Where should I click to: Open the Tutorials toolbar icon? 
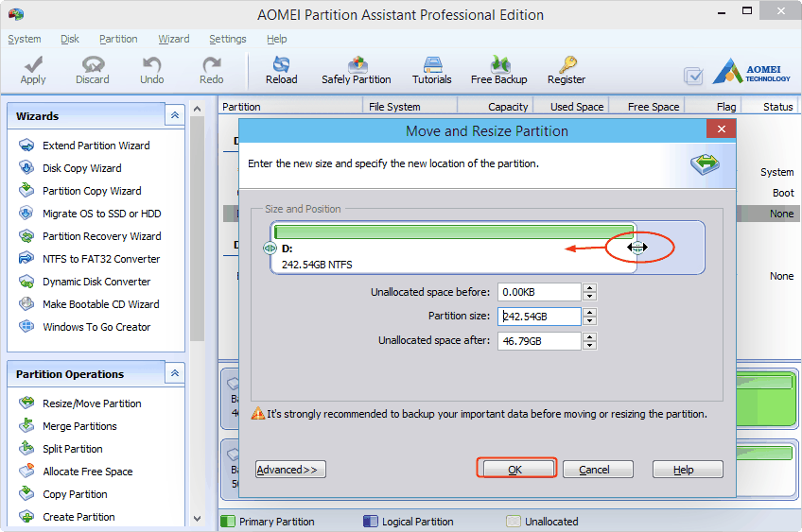tap(432, 64)
